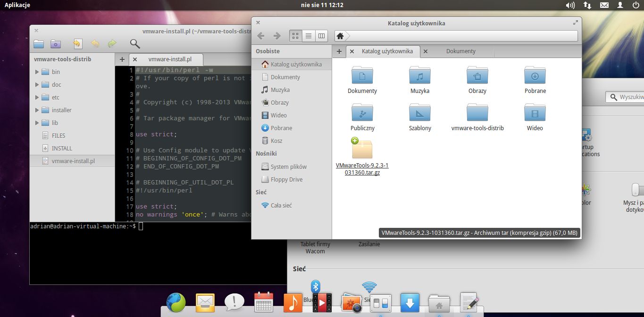Select Cała sieć in Files sidebar
The image size is (644, 317).
pos(292,205)
